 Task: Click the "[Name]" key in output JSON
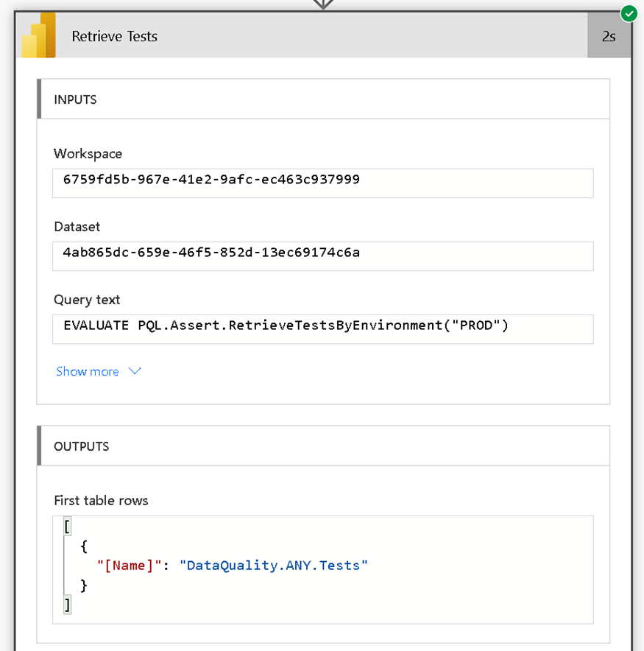(129, 566)
